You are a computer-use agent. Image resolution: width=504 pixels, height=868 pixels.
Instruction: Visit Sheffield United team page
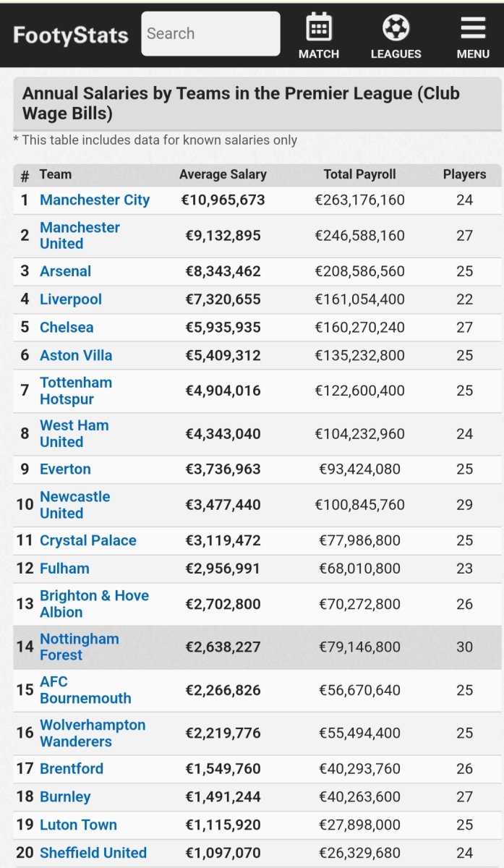tap(93, 854)
